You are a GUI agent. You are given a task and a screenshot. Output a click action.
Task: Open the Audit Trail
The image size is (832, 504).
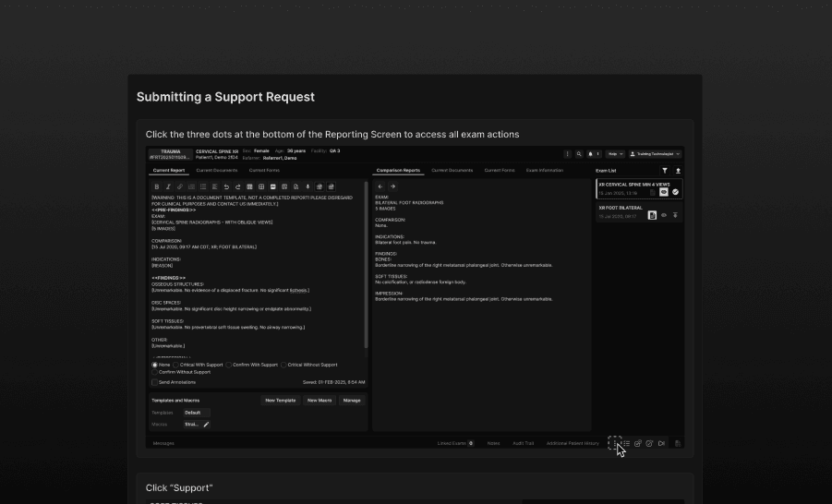click(x=524, y=443)
